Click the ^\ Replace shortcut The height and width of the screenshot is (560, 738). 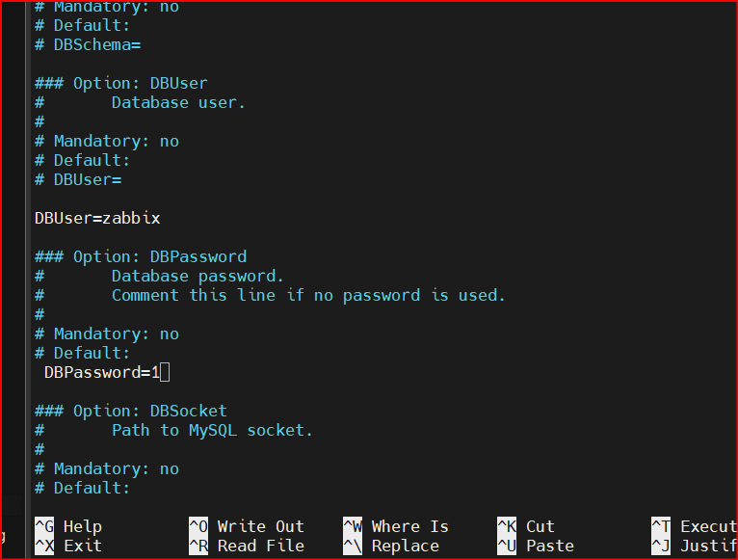click(391, 546)
